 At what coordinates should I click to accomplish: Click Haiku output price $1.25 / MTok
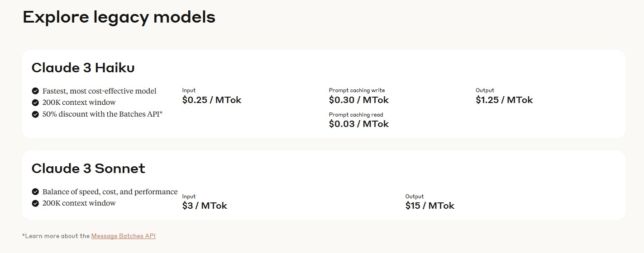coord(504,100)
